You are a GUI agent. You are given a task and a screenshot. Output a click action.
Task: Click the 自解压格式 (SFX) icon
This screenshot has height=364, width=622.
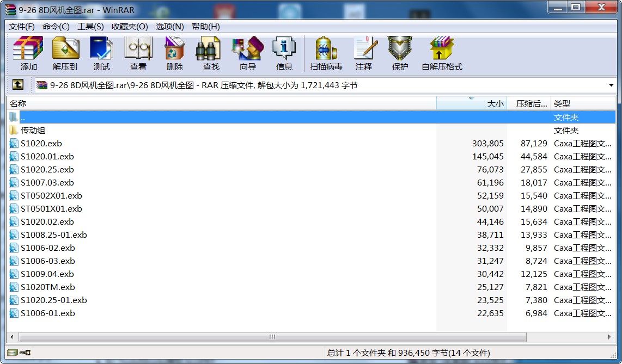(442, 53)
